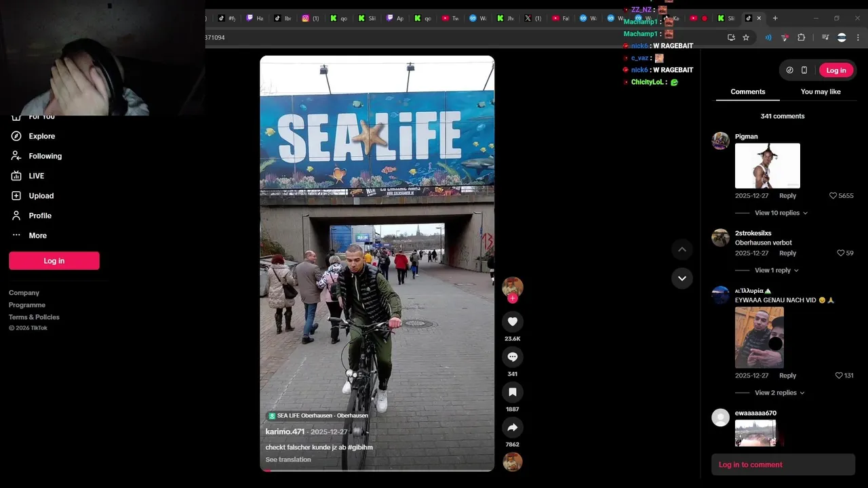Save the video with the bookmark icon
The height and width of the screenshot is (488, 868).
coord(512,392)
